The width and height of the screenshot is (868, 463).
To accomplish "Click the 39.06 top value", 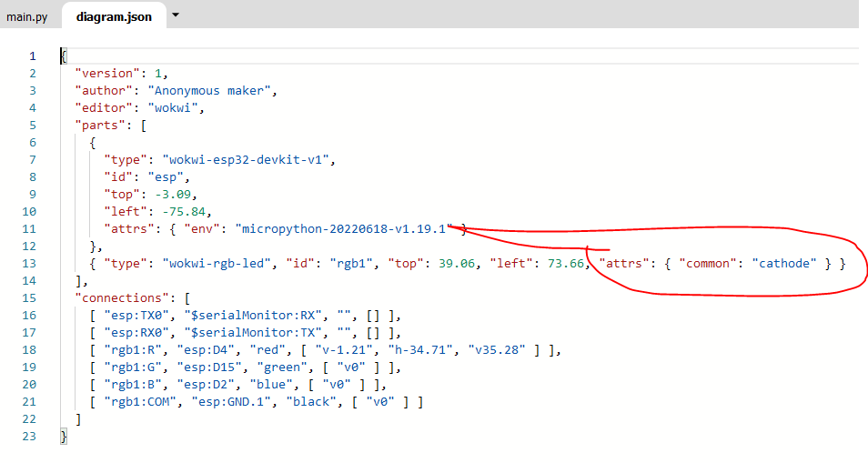I will tap(457, 263).
